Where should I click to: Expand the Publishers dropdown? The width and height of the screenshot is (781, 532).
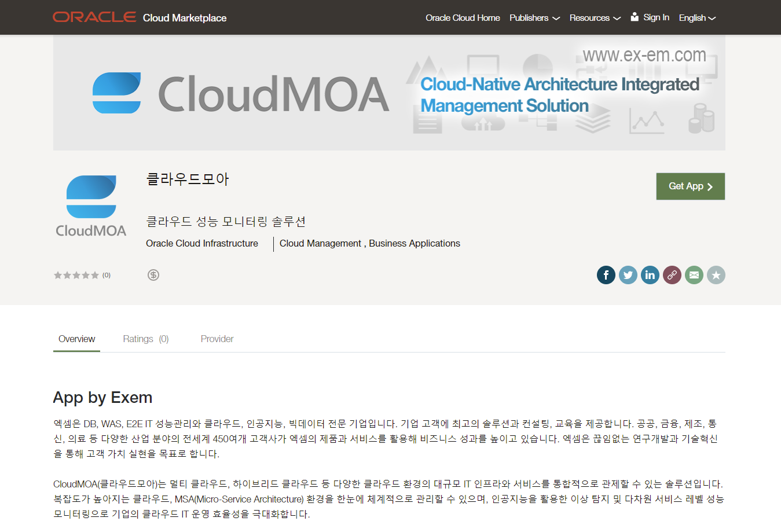click(534, 18)
